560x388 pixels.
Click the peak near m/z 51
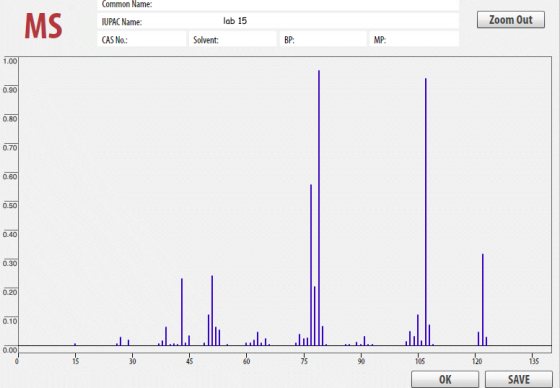point(212,310)
